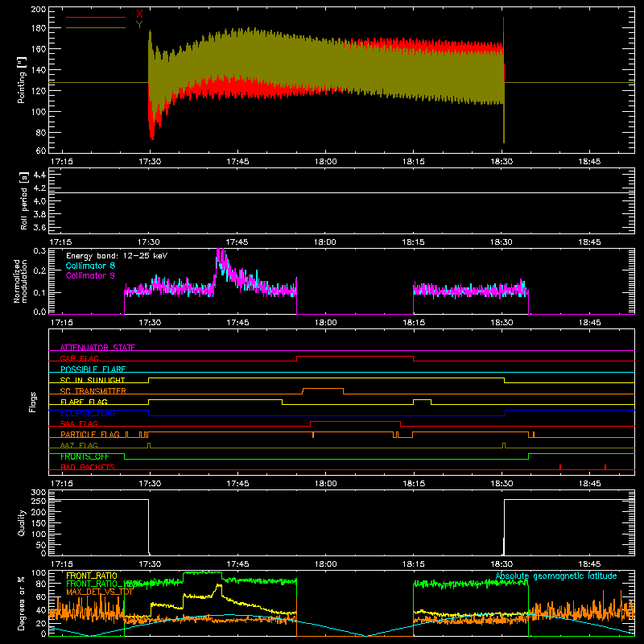The image size is (644, 644).
Task: Click the Normalized modulation axis title
Action: [x=21, y=281]
